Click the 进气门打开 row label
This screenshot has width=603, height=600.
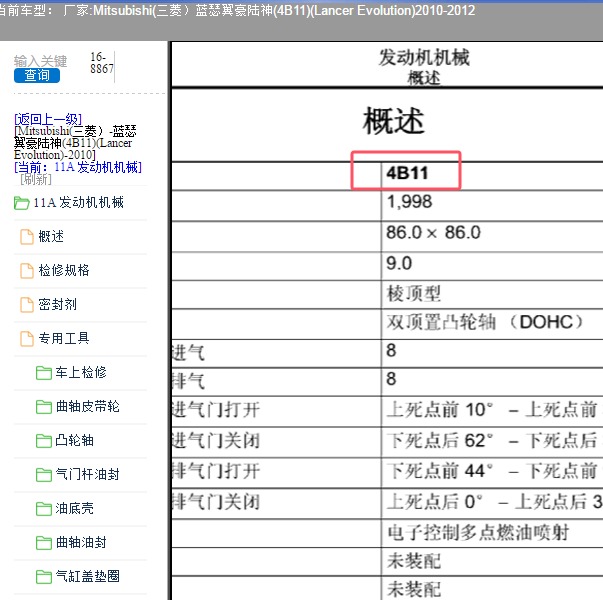tap(216, 410)
